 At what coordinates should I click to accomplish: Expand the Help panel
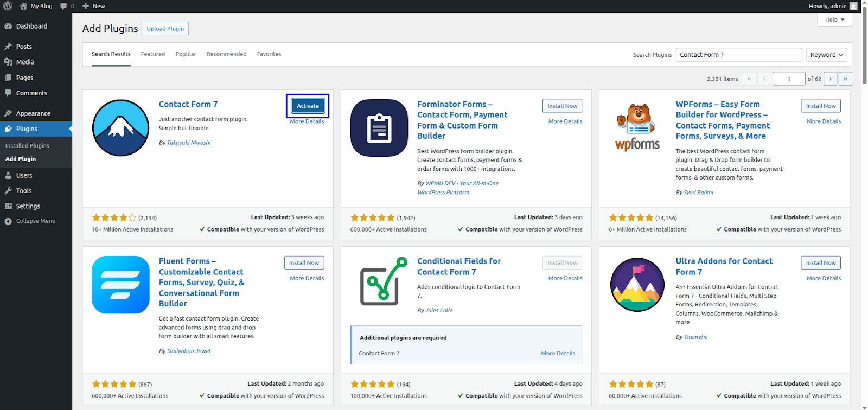[x=834, y=20]
